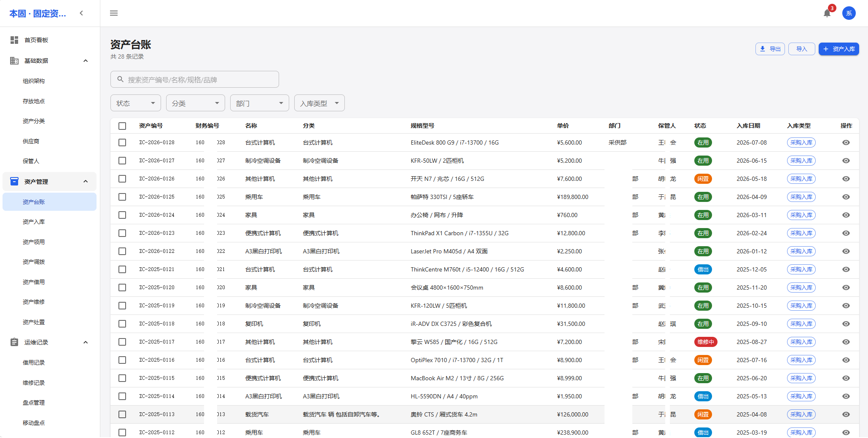868x438 pixels.
Task: Collapse the 运维记录 menu group chevron
Action: (x=86, y=342)
